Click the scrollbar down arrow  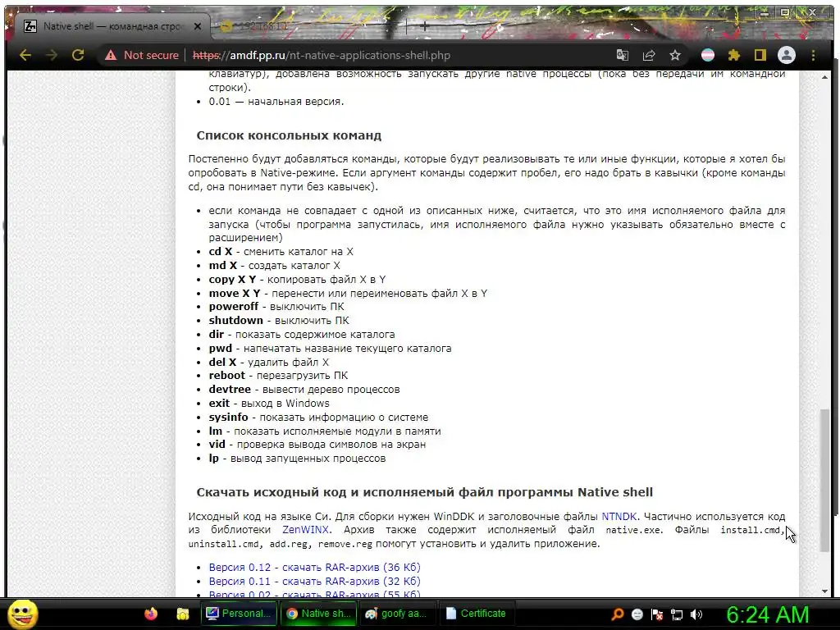pos(825,591)
